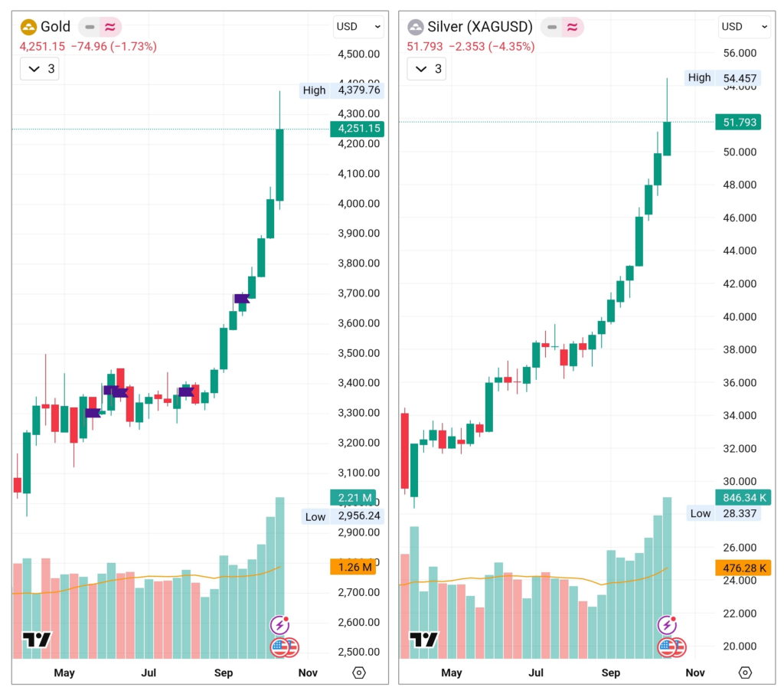
Task: Click the Gold symbol title
Action: point(55,27)
